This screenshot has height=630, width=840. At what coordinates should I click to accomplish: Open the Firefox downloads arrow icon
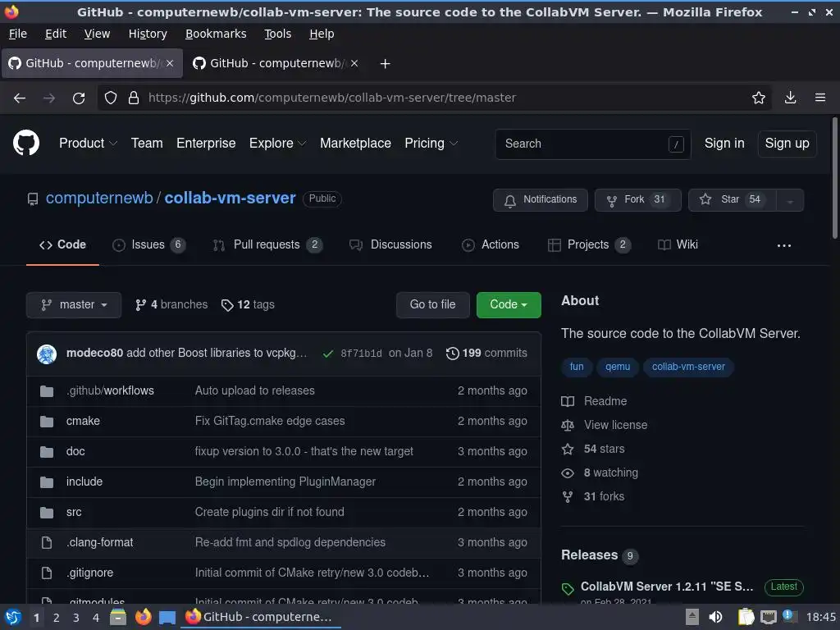click(x=790, y=98)
